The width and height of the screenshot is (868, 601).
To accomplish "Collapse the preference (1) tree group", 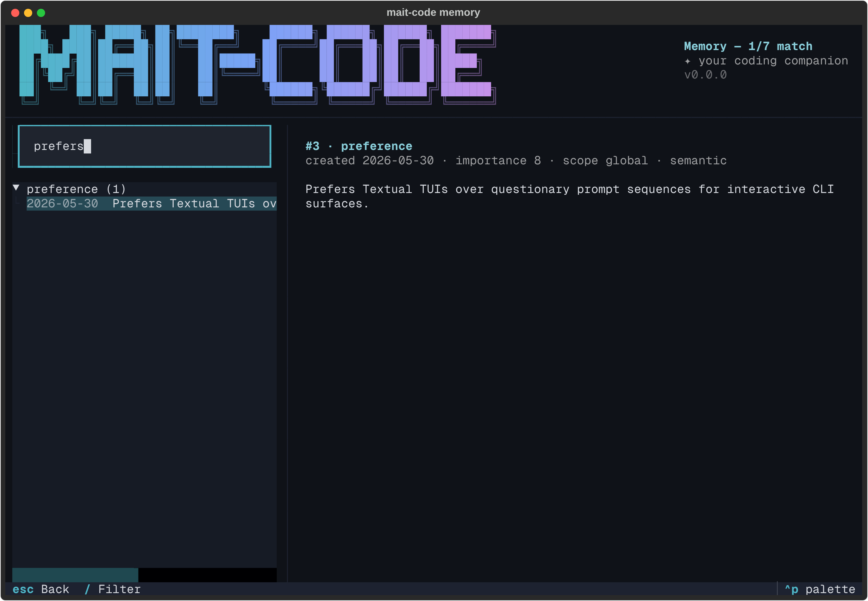I will click(x=16, y=187).
